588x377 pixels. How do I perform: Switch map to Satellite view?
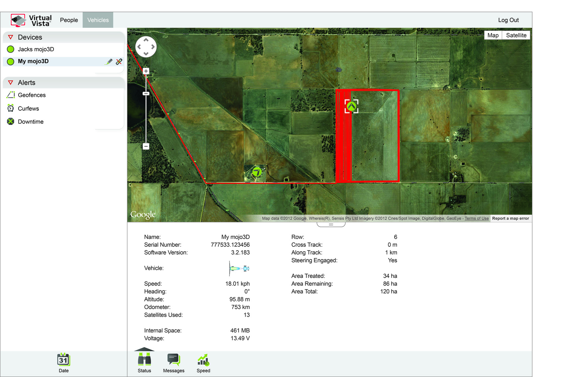tap(516, 35)
